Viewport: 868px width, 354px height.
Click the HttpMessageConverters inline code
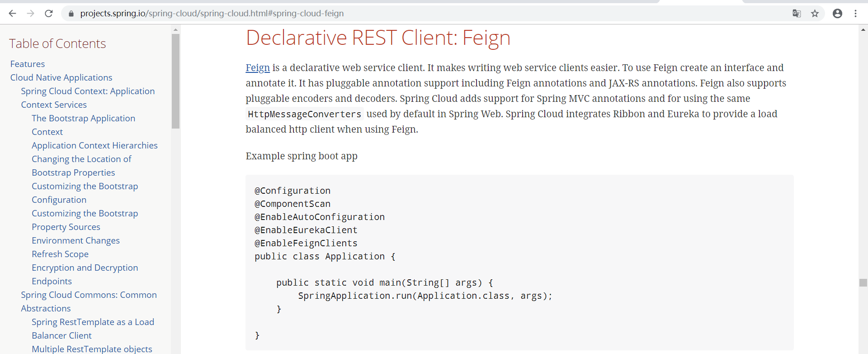pos(304,114)
